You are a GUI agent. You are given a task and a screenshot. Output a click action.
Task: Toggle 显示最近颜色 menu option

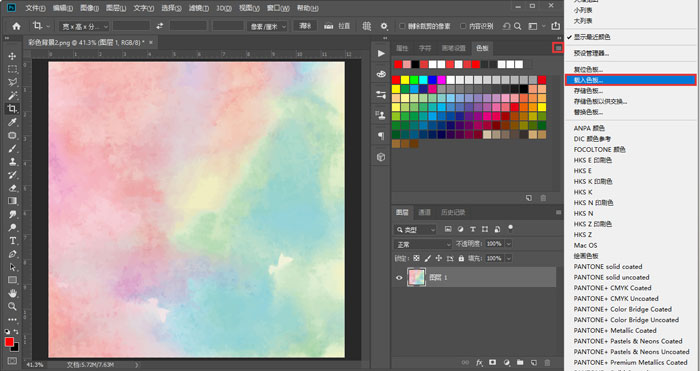tap(592, 37)
